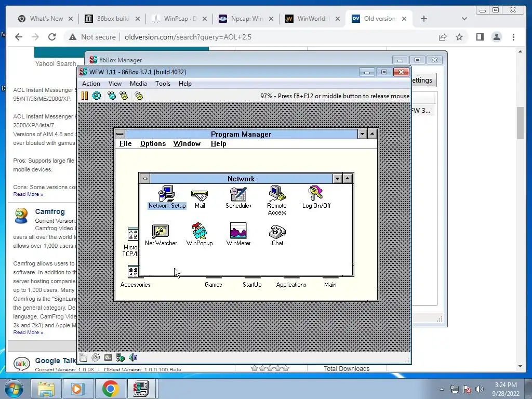
Task: Click the Program Manager minimize down-arrow
Action: (362, 134)
